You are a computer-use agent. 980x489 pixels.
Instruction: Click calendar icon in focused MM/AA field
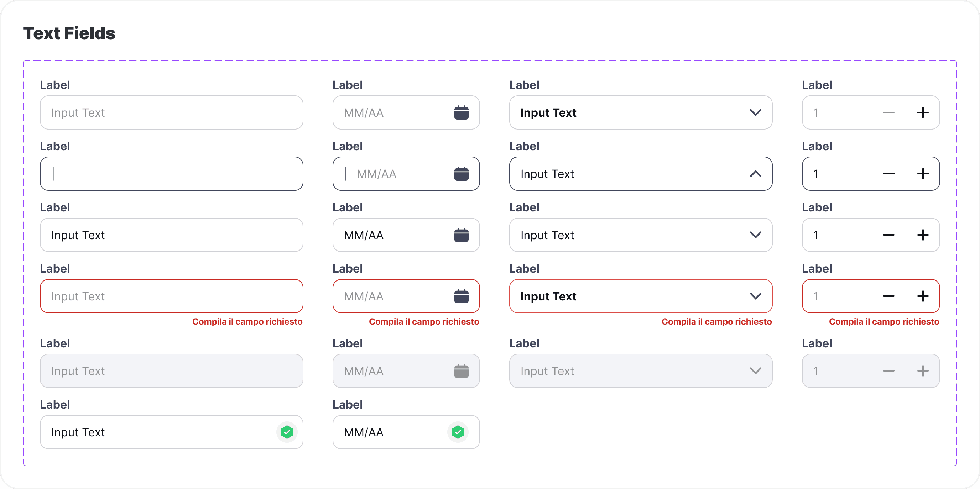[x=461, y=174]
